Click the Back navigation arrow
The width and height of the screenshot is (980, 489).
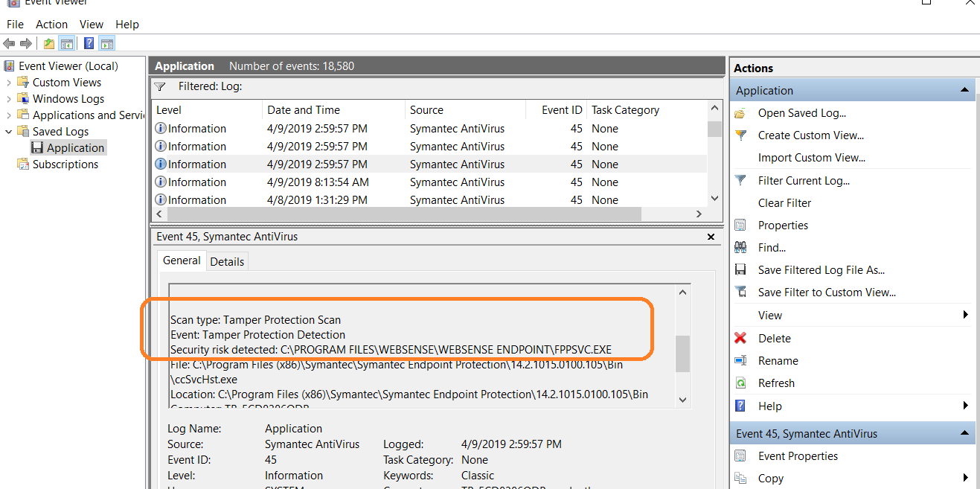coord(8,43)
